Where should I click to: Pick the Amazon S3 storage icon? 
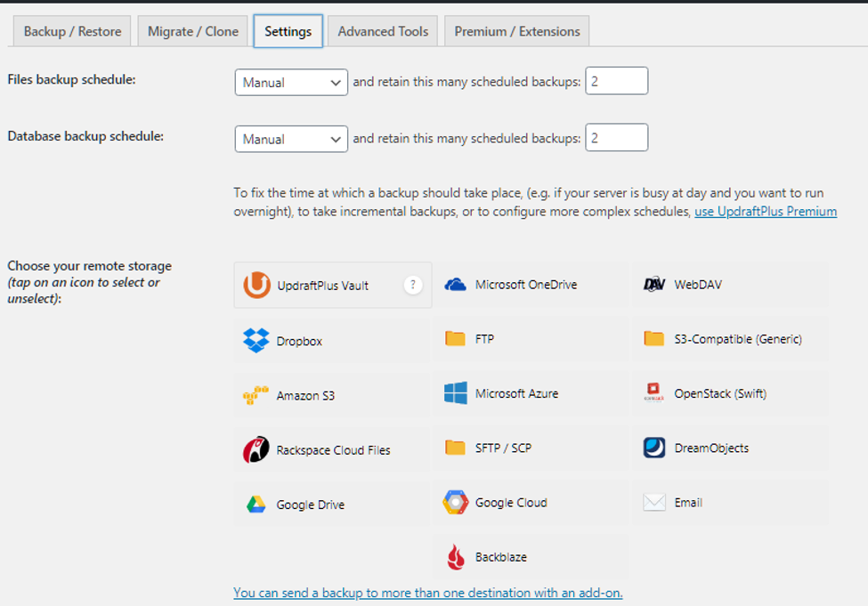tap(256, 395)
